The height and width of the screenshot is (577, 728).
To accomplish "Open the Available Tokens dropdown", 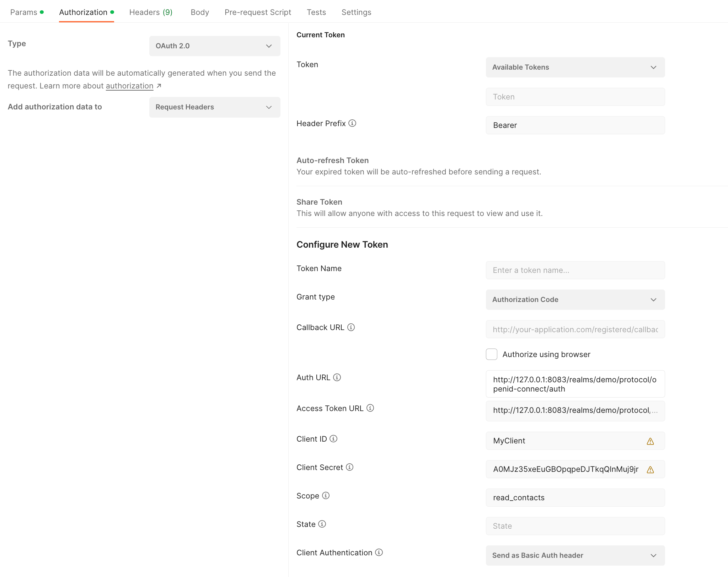I will point(574,67).
